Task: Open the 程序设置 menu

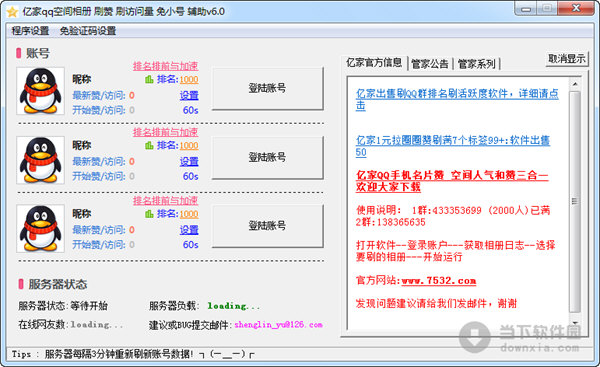Action: click(30, 31)
